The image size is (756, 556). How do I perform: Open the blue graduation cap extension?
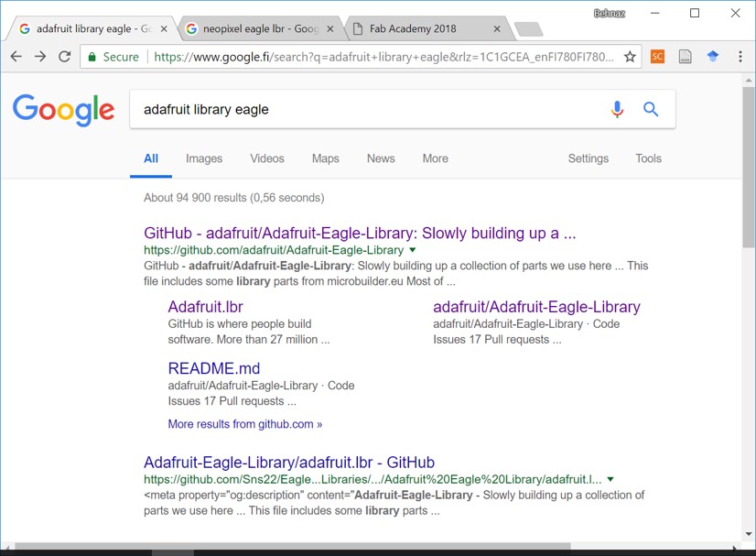point(713,57)
